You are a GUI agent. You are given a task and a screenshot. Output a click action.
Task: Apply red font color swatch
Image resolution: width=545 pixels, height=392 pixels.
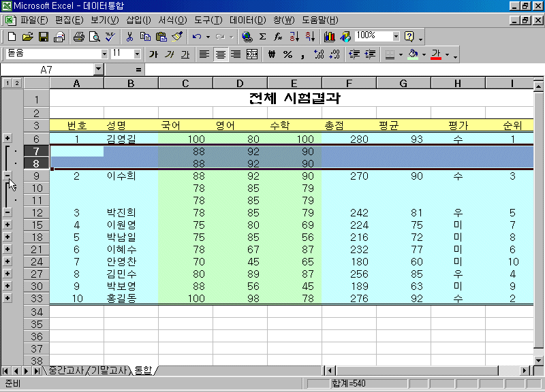436,54
